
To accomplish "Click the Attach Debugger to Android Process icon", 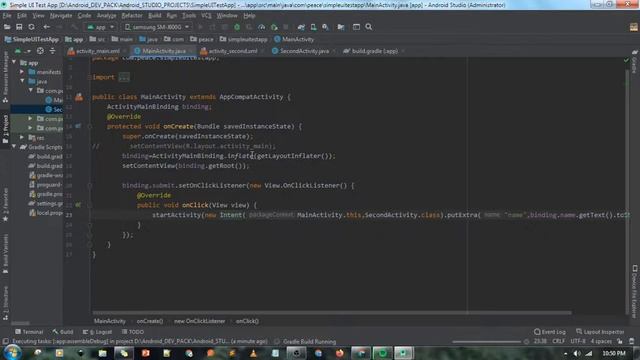I will (x=274, y=27).
